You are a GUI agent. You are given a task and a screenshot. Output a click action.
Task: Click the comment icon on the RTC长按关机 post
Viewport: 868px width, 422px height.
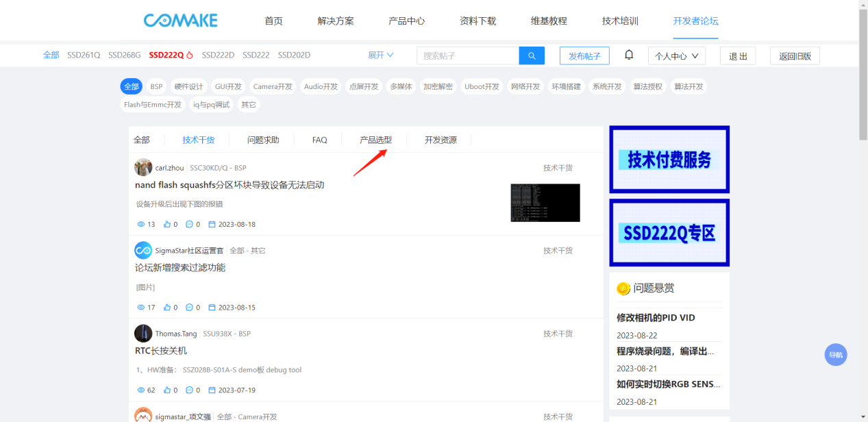point(190,390)
